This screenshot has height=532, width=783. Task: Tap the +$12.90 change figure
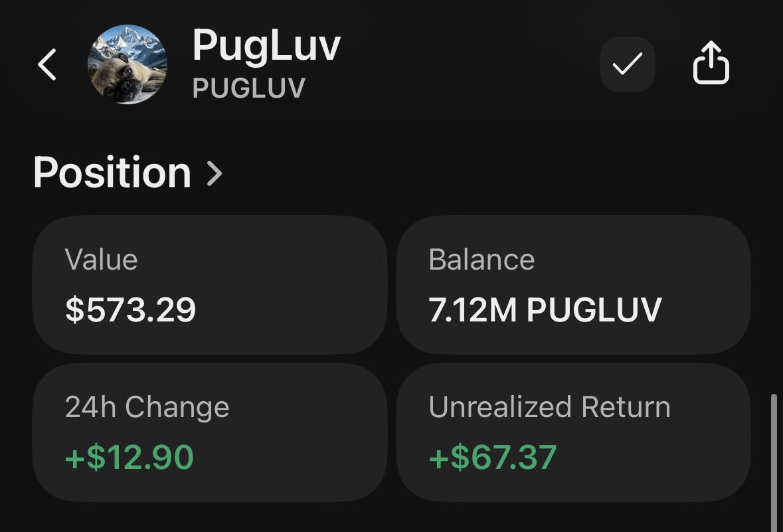pos(130,458)
